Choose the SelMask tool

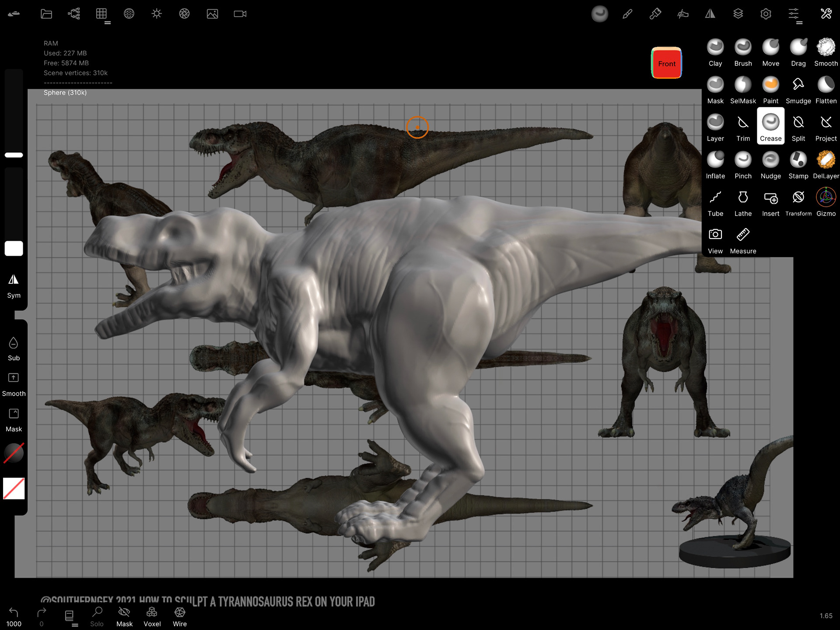pyautogui.click(x=743, y=90)
